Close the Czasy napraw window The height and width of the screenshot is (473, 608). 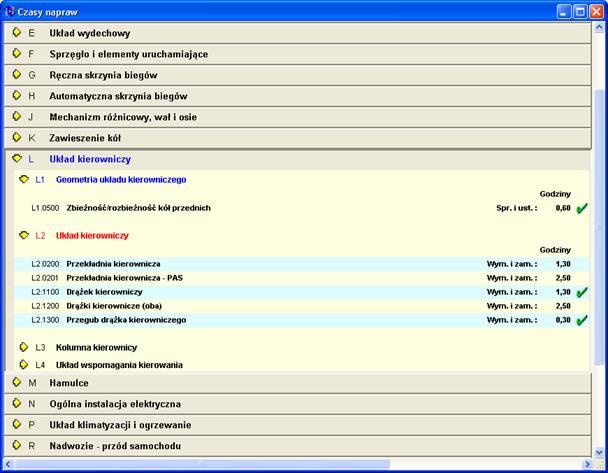(x=596, y=12)
